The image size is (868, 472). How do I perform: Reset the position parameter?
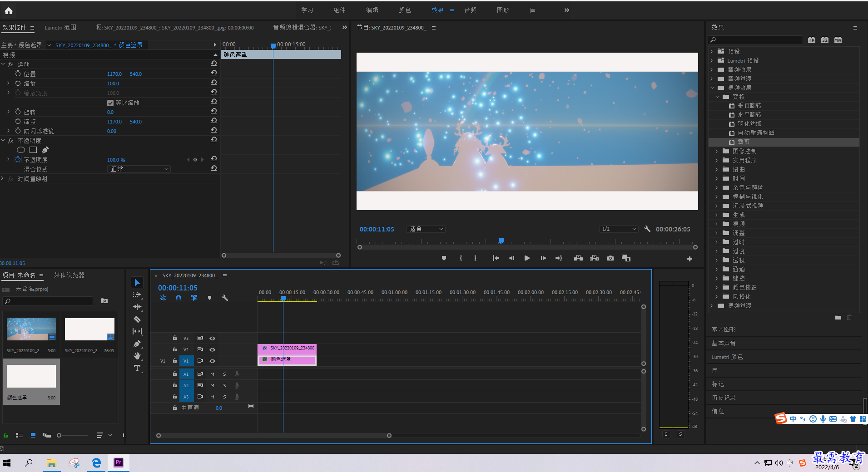click(x=214, y=74)
